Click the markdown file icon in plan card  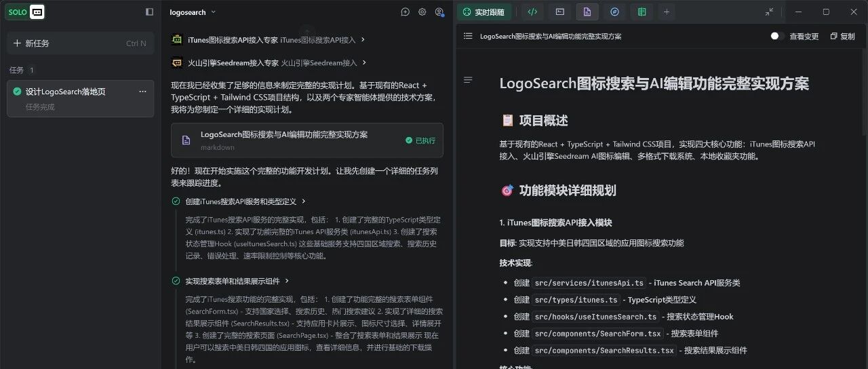tap(186, 140)
